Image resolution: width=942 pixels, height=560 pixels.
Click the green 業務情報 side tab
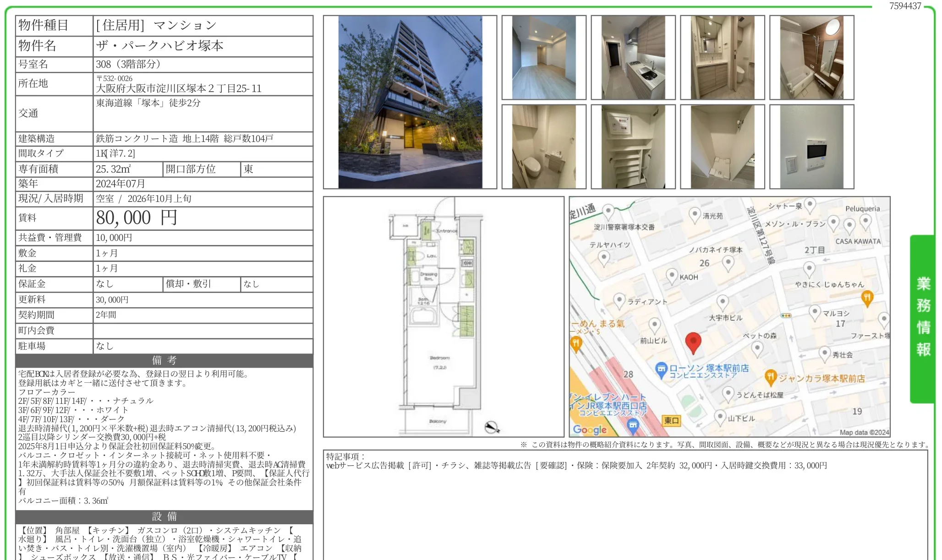(922, 319)
